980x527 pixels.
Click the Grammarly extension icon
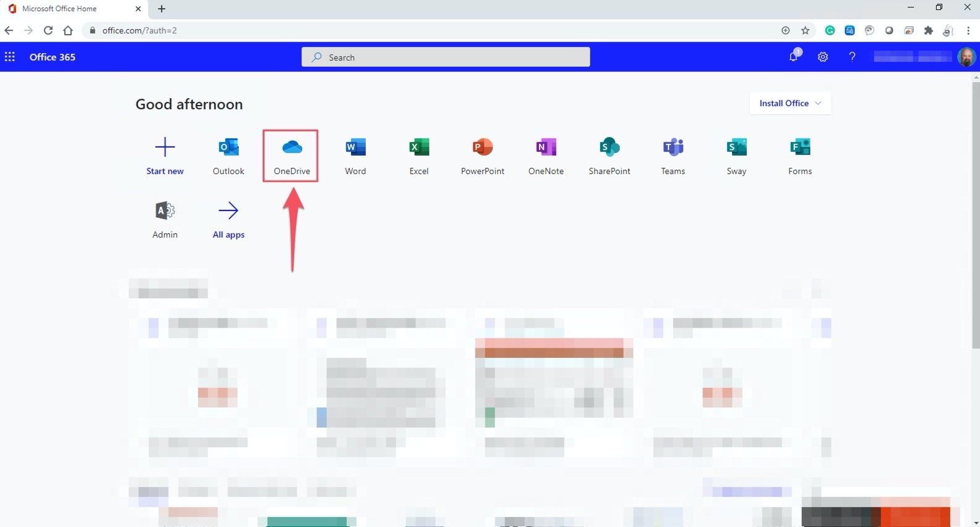[830, 30]
